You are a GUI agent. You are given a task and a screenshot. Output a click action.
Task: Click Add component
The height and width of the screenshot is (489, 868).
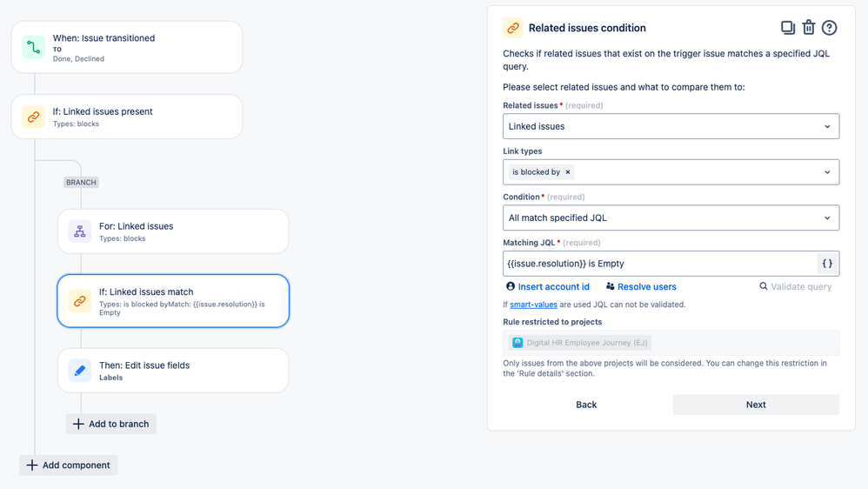[69, 466]
